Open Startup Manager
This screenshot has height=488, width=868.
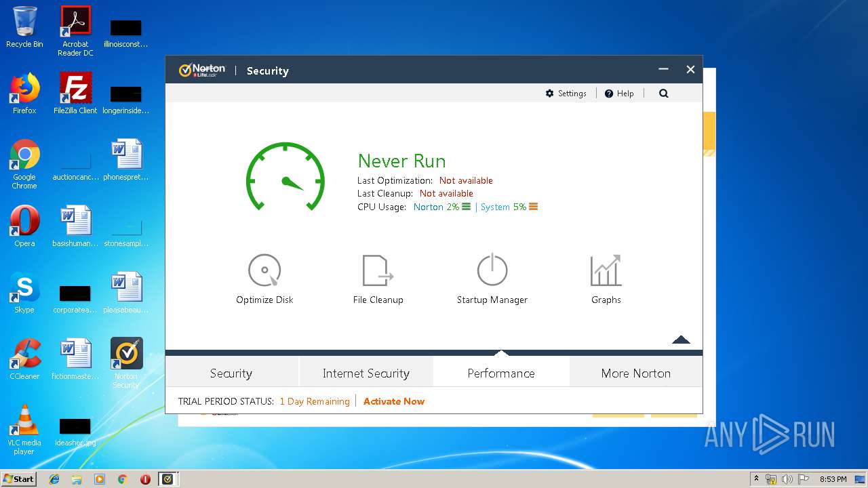tap(492, 279)
